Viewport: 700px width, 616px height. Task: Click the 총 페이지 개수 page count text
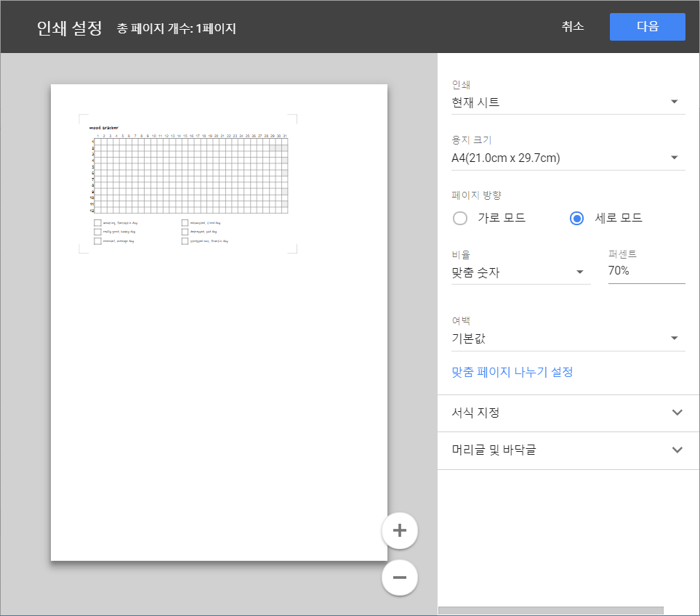[177, 29]
